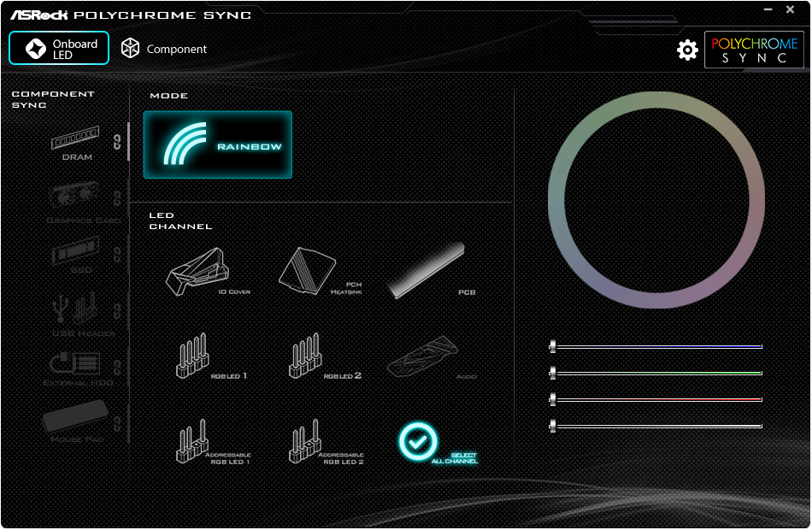Toggle the DRAM sync link
The height and width of the screenshot is (530, 812).
pyautogui.click(x=117, y=142)
